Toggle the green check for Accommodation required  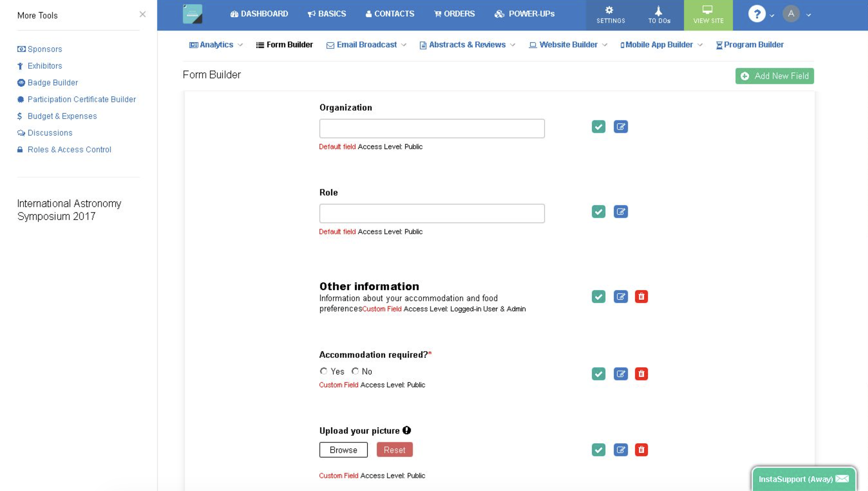598,374
